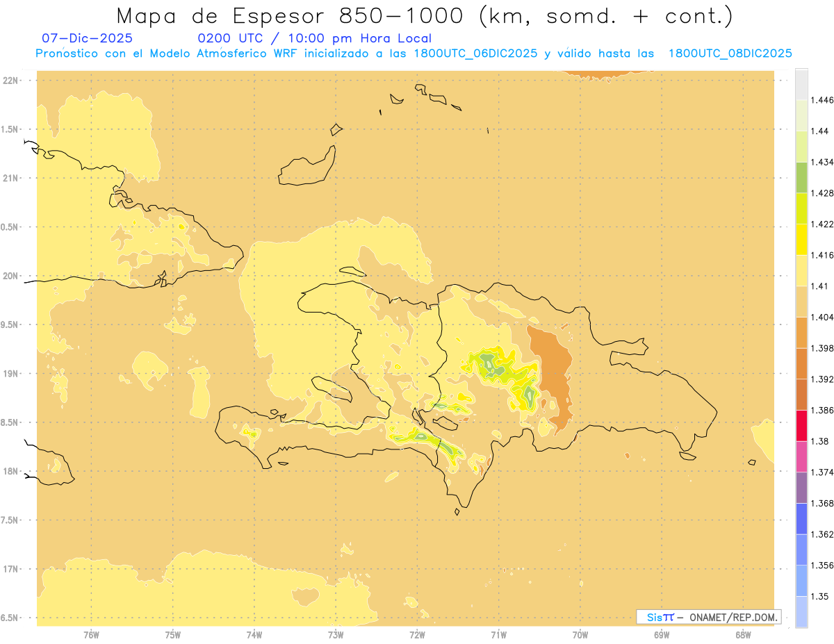834x644 pixels.
Task: Click the legend swatch between 1.398 and 1.404
Action: click(802, 332)
